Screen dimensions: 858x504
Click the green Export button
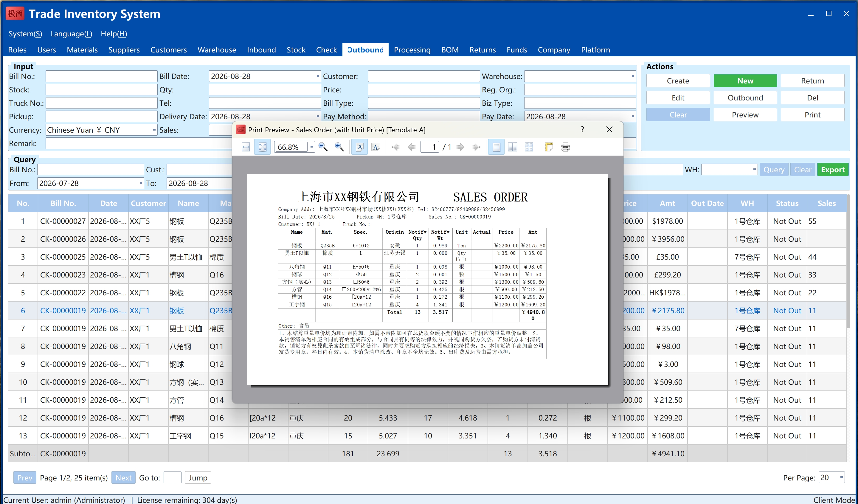point(832,170)
